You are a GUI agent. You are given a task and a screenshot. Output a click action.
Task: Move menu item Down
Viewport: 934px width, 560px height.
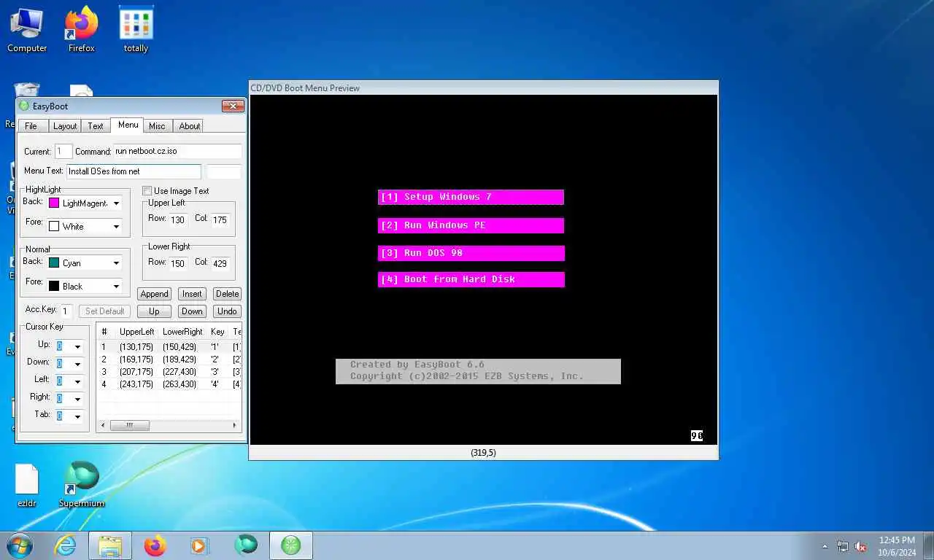[192, 311]
